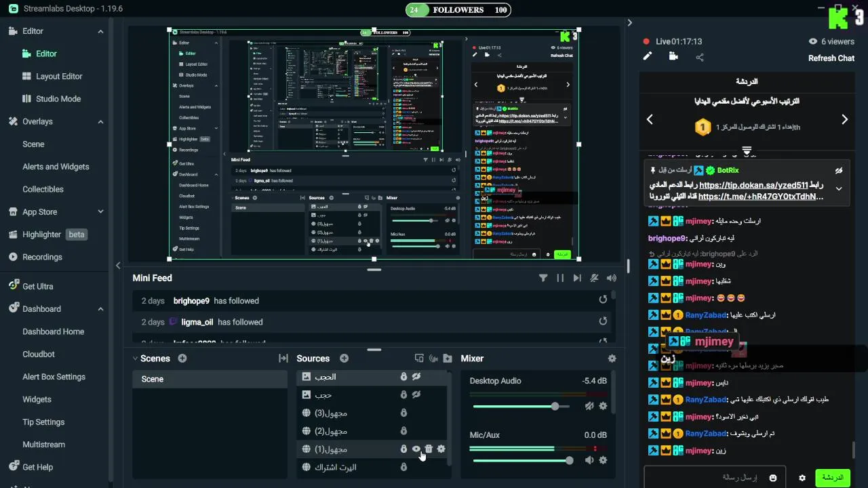This screenshot has height=488, width=868.
Task: Skip the current alert in Mini Feed
Action: (x=577, y=278)
